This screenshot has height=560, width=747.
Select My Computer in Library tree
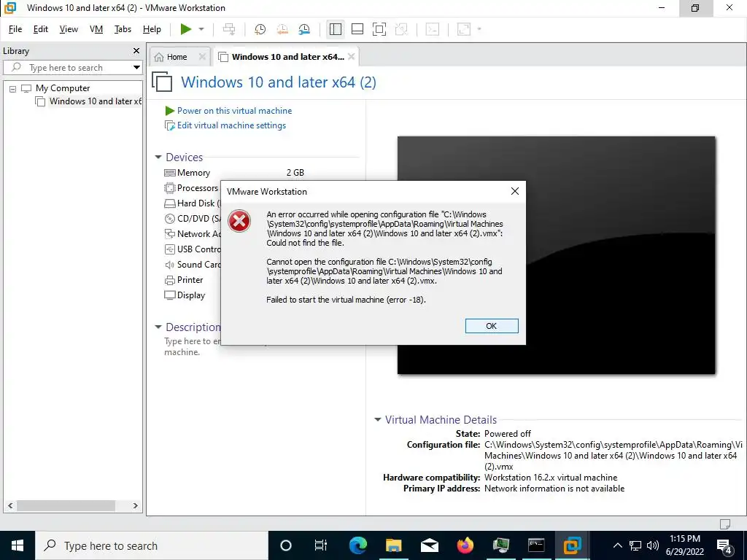[x=63, y=88]
